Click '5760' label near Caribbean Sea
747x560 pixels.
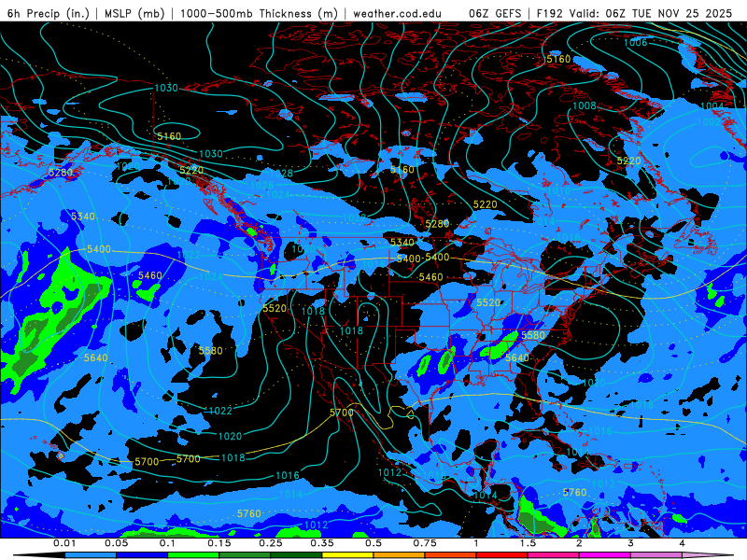pyautogui.click(x=574, y=493)
